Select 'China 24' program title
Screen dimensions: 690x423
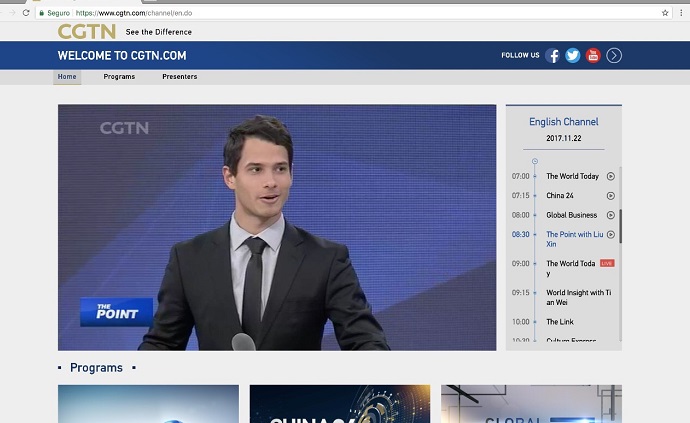point(560,195)
